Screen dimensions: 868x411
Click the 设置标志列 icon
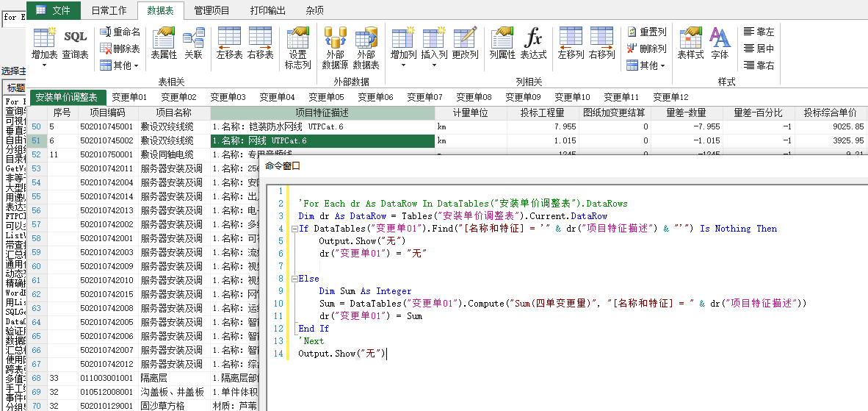point(297,49)
